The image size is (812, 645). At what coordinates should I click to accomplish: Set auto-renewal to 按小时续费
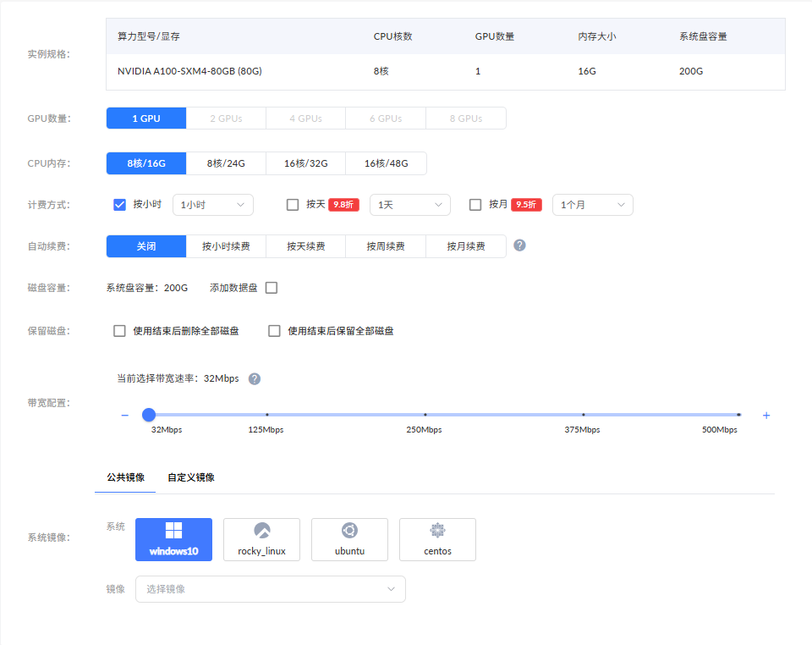point(227,246)
